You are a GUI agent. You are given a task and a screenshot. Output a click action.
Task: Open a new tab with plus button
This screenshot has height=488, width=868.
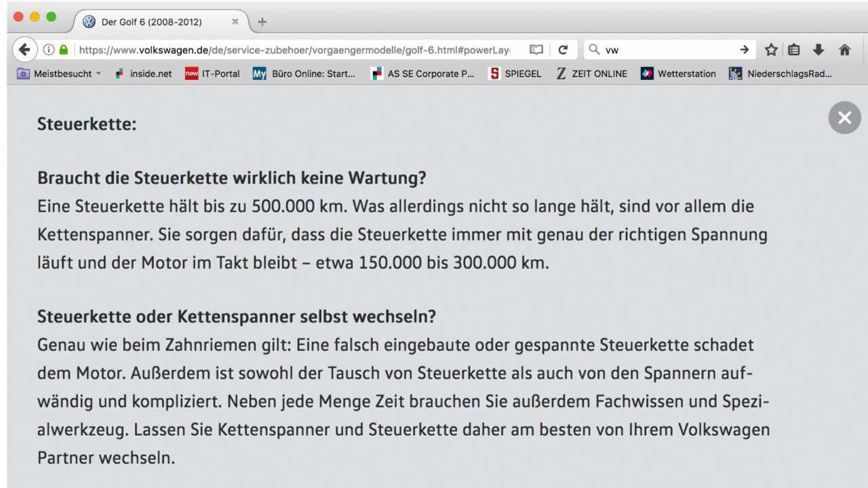(x=262, y=22)
